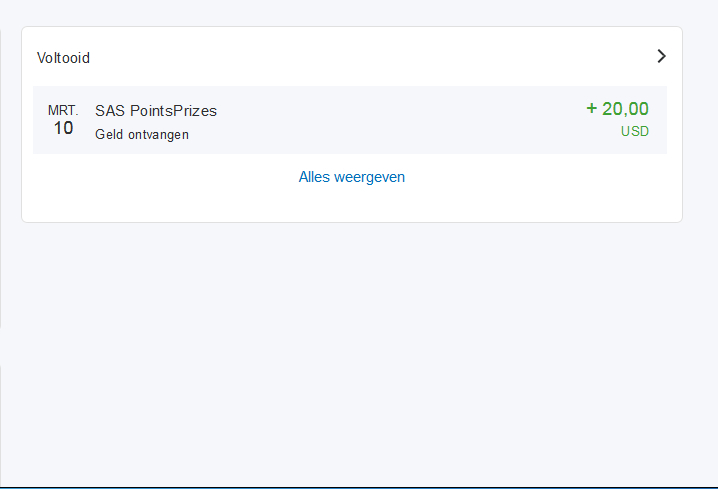Click the right-pointing arrow beside Voltooid
This screenshot has width=718, height=489.
[661, 56]
